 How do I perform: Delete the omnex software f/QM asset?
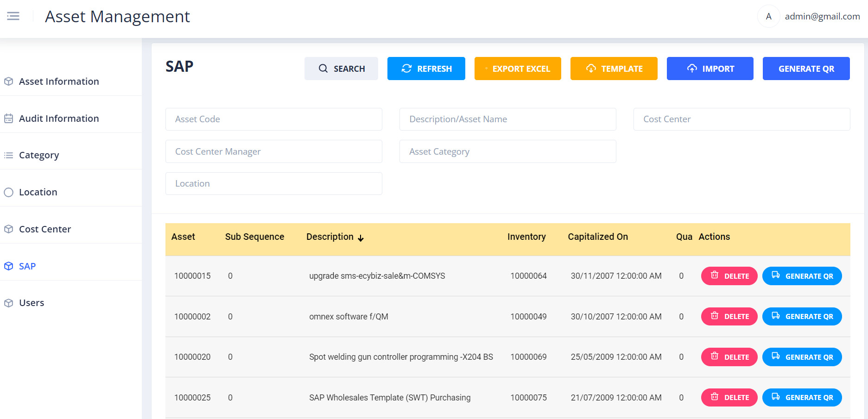click(x=729, y=317)
